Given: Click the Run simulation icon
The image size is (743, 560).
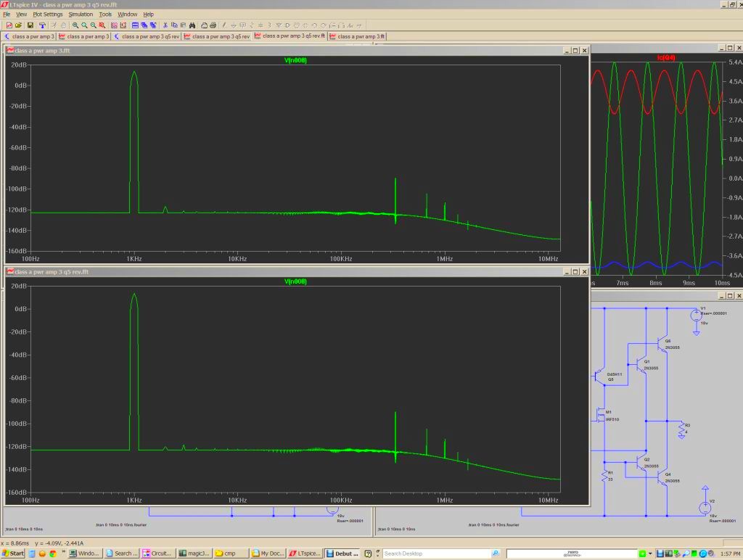Looking at the screenshot, I should tap(54, 25).
